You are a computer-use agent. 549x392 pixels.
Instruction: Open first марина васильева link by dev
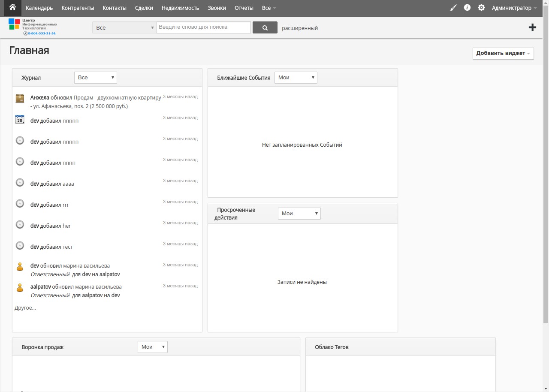(87, 265)
